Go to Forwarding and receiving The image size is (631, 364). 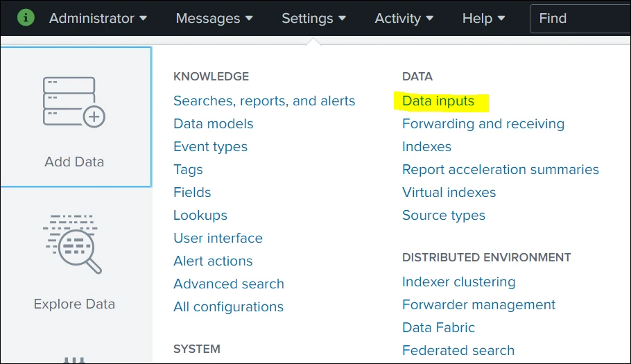(x=483, y=124)
